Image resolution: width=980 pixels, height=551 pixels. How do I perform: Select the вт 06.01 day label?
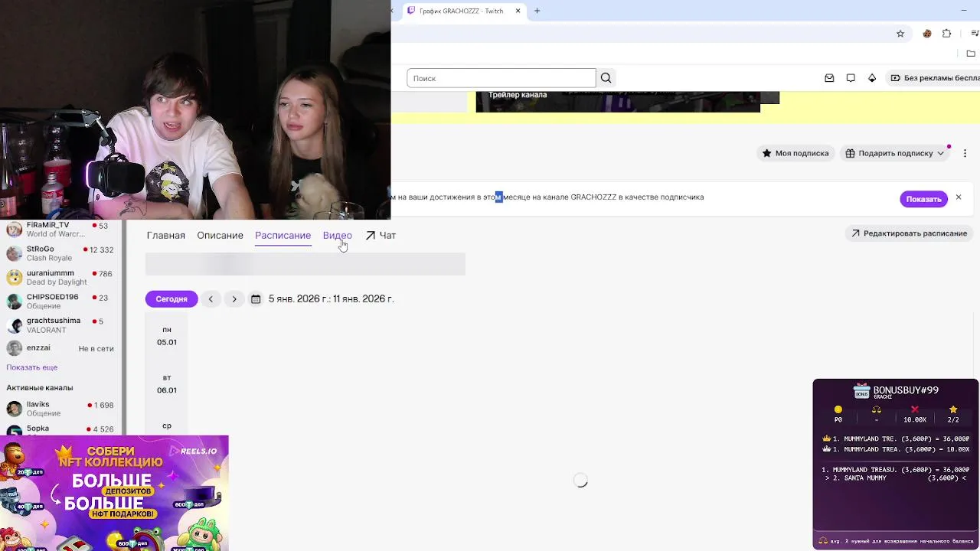coord(167,384)
